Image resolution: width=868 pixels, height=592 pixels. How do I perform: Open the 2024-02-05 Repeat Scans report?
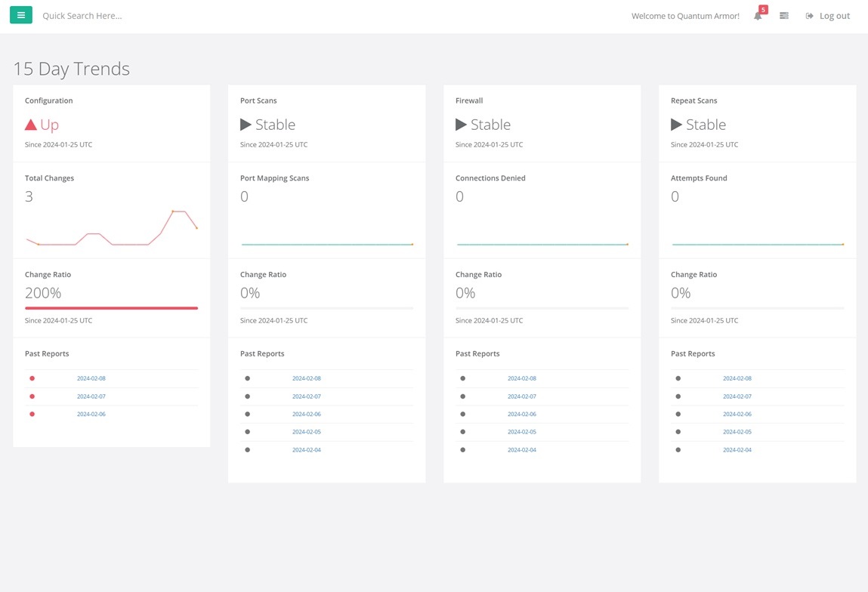737,431
